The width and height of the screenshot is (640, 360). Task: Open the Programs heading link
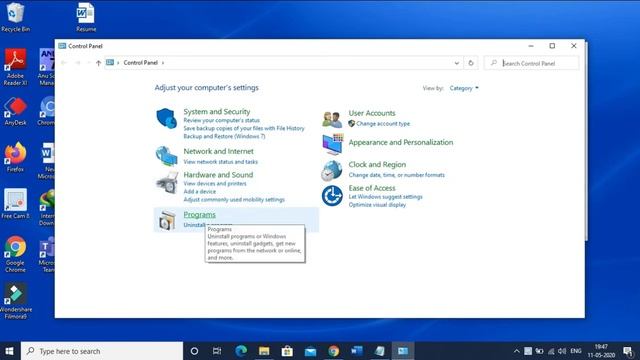[x=200, y=215]
